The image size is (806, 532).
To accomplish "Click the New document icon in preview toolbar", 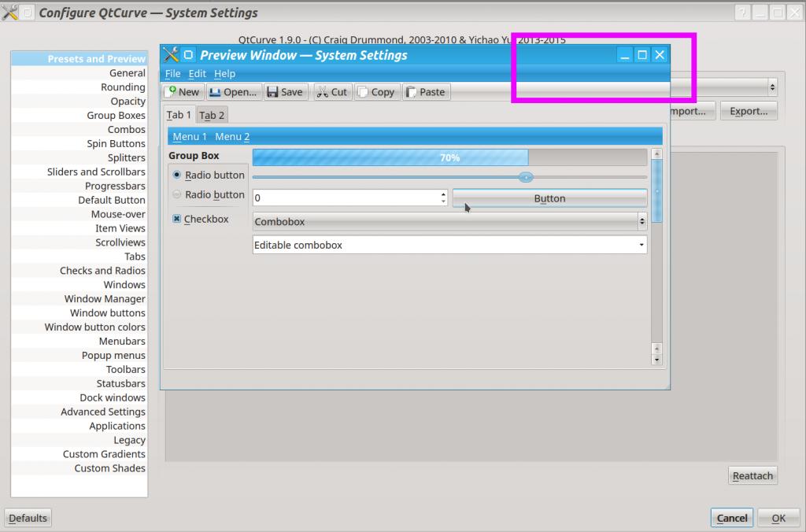I will point(172,91).
